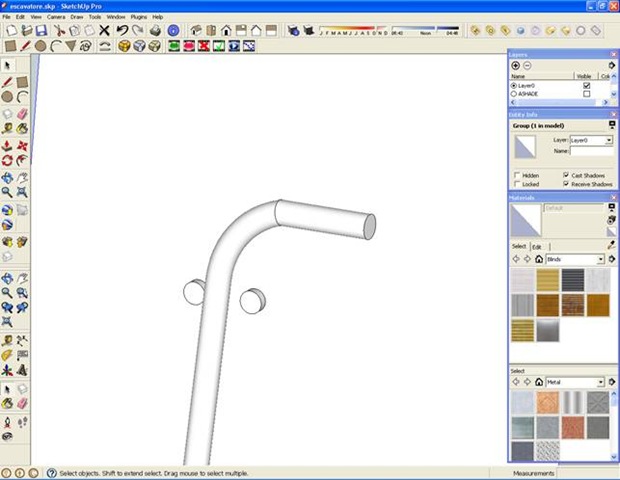Switch to the Edit tab in Materials

537,246
